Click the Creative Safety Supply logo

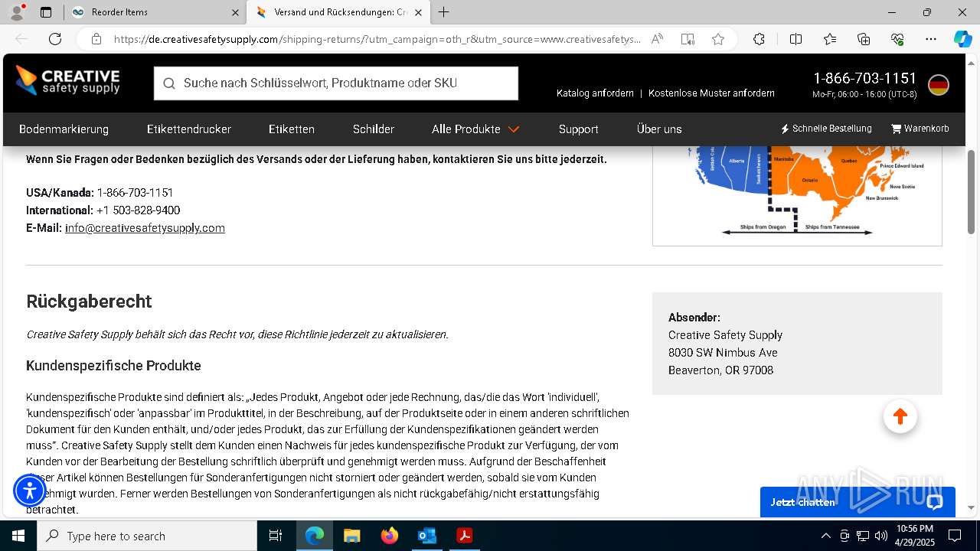(x=68, y=81)
